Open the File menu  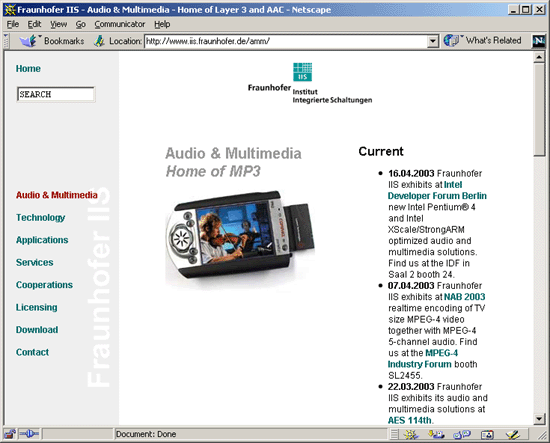[x=13, y=24]
